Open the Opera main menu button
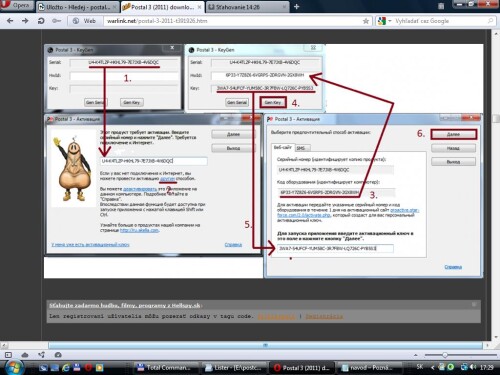Viewport: 500px width, 375px height. pyautogui.click(x=17, y=5)
